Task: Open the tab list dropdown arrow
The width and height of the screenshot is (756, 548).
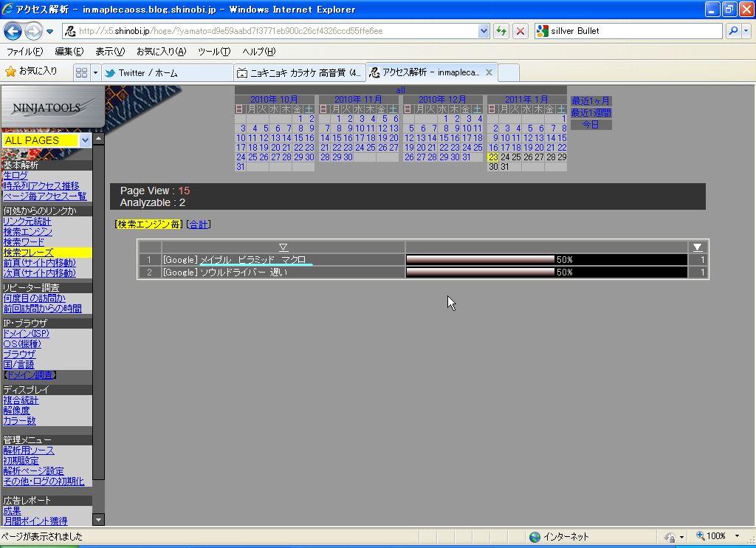Action: click(95, 72)
